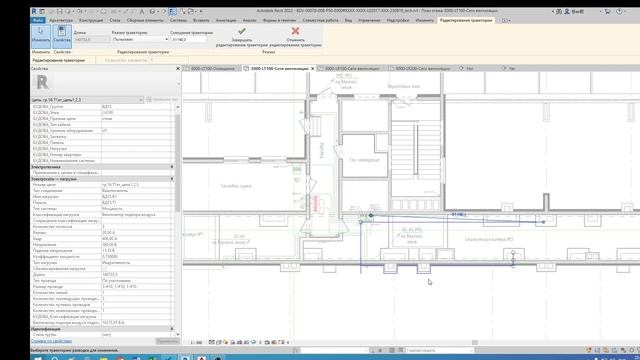Open the Системы ribbon tab
640x360 pixels.
tap(178, 20)
